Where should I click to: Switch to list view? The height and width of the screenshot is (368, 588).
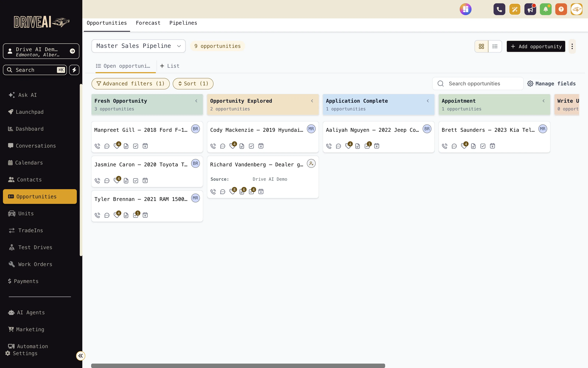point(495,46)
